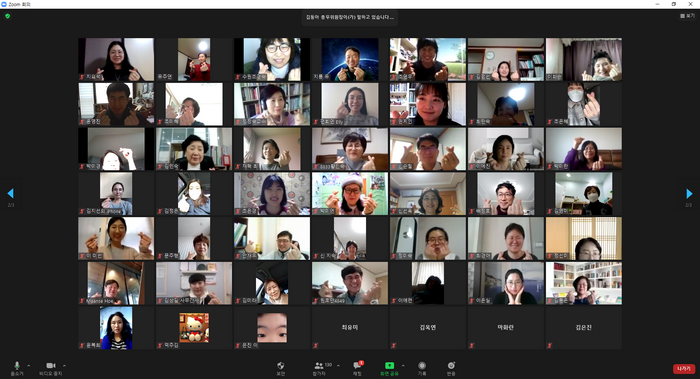Open the Participants panel showing 130
Image resolution: width=700 pixels, height=379 pixels.
(322, 368)
